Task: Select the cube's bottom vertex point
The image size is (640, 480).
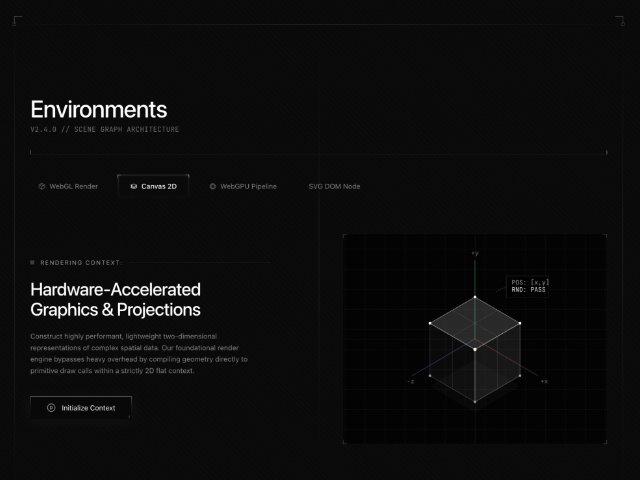Action: pyautogui.click(x=475, y=400)
